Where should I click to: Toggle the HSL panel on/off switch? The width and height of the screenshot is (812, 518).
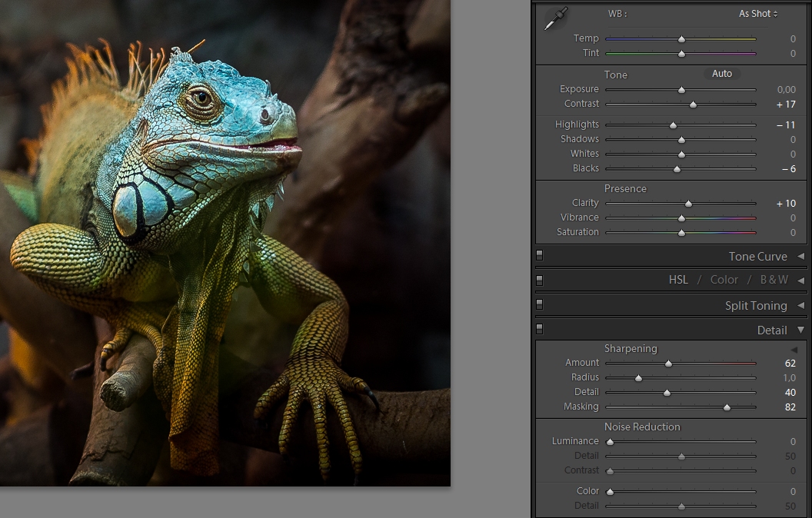pos(539,280)
